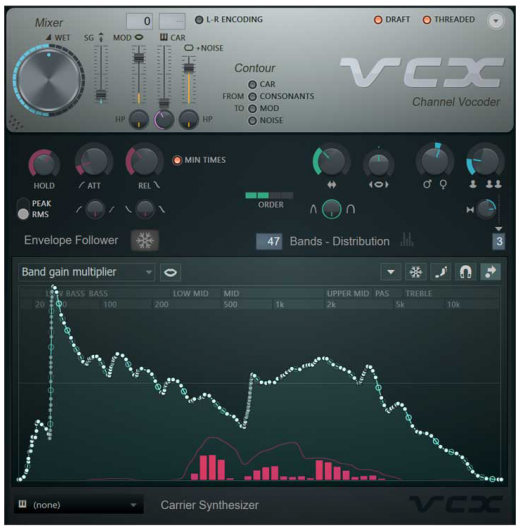Image resolution: width=518 pixels, height=529 pixels.
Task: Toggle L-R ENCODING option
Action: (x=229, y=20)
